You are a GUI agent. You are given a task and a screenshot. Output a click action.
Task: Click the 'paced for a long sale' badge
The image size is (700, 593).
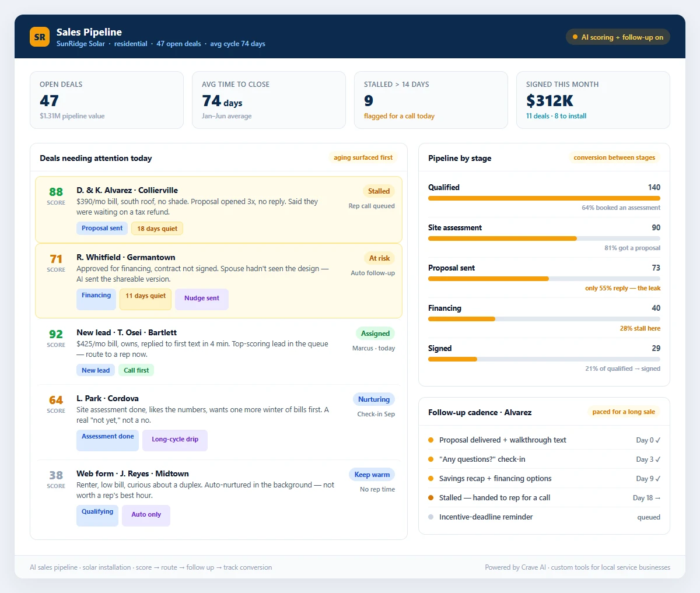(624, 412)
